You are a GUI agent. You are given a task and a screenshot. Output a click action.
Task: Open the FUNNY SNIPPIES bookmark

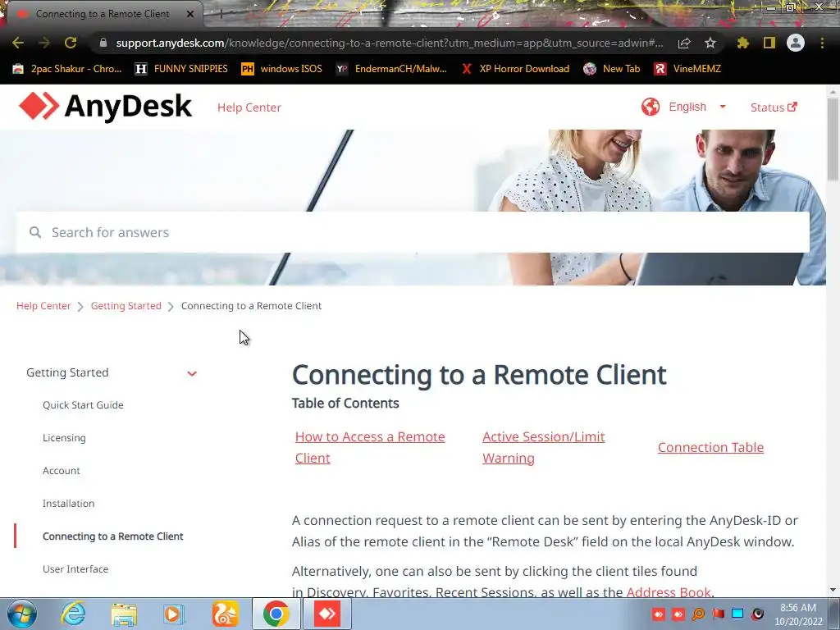coord(181,69)
